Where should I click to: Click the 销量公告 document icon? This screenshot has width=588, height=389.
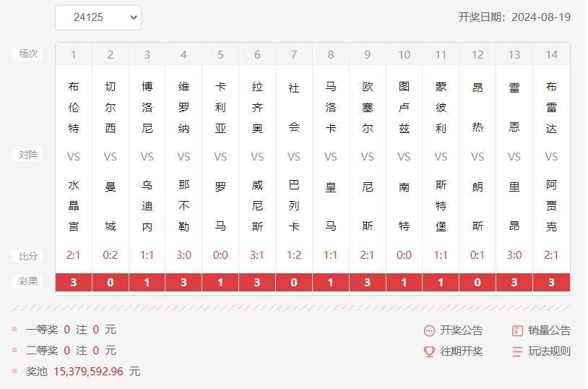pos(517,330)
